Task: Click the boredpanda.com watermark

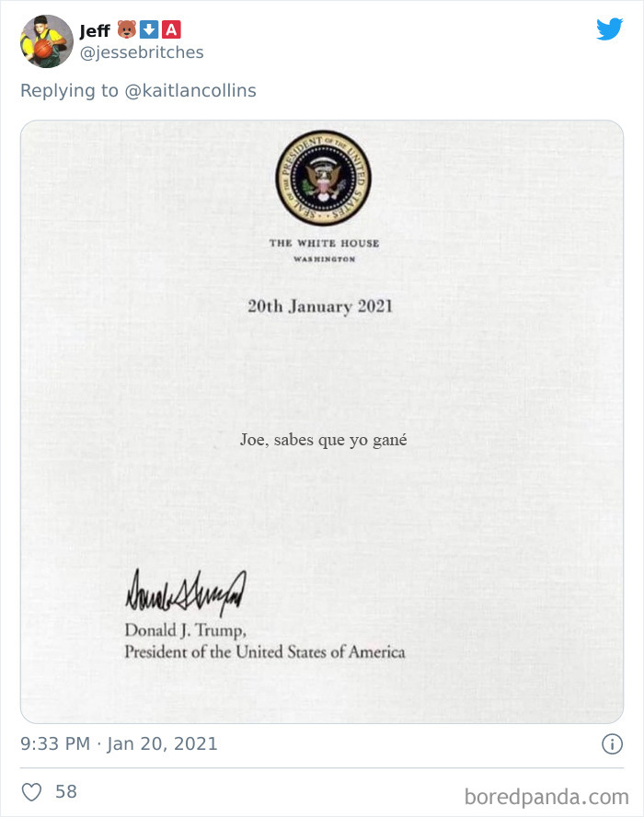Action: coord(546,797)
